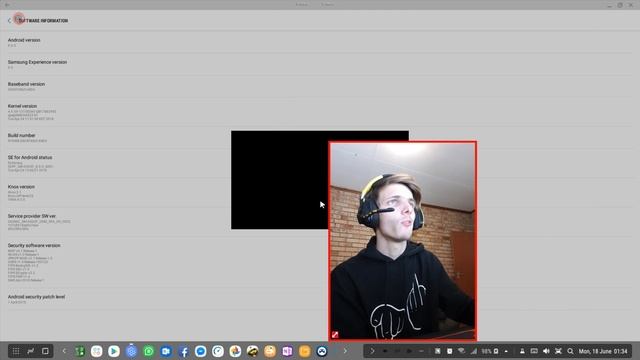Expand the notification icons chevron
640x360 pixels.
click(372, 351)
